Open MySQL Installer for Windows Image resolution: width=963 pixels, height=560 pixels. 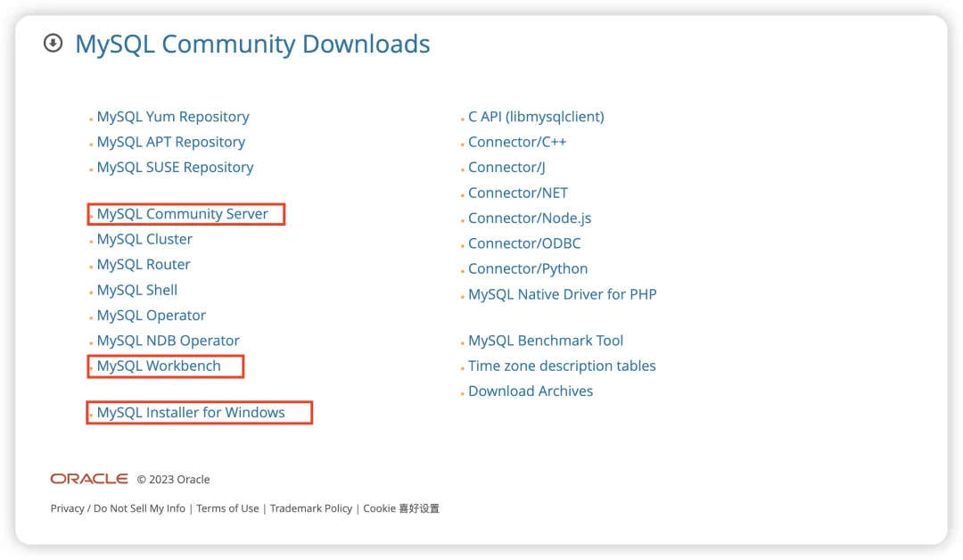pyautogui.click(x=191, y=413)
